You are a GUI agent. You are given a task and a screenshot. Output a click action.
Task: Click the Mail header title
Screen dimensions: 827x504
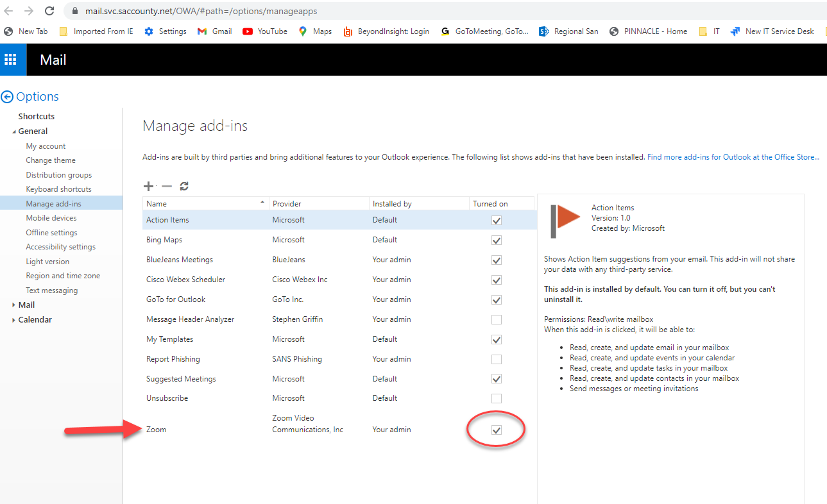[53, 60]
